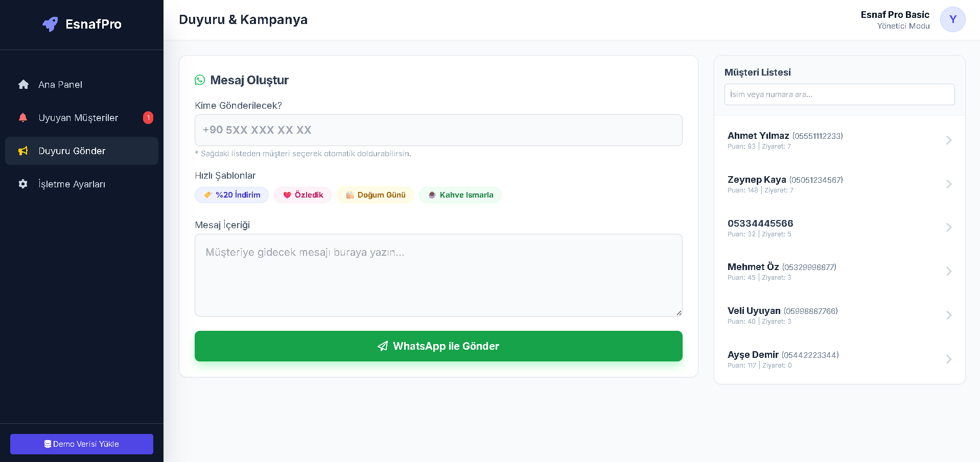This screenshot has width=980, height=462.
Task: Click the EsnafPro rocket logo icon
Action: 50,24
